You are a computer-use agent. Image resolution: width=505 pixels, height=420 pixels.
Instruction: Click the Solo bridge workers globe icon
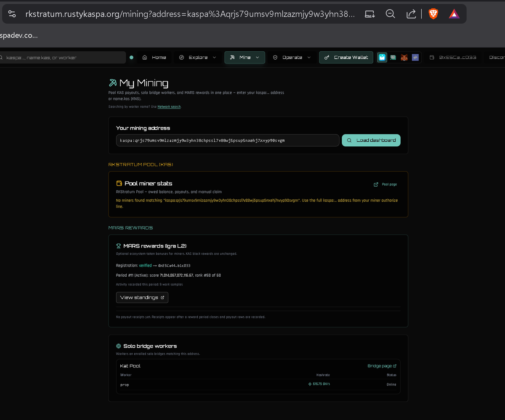click(x=119, y=346)
